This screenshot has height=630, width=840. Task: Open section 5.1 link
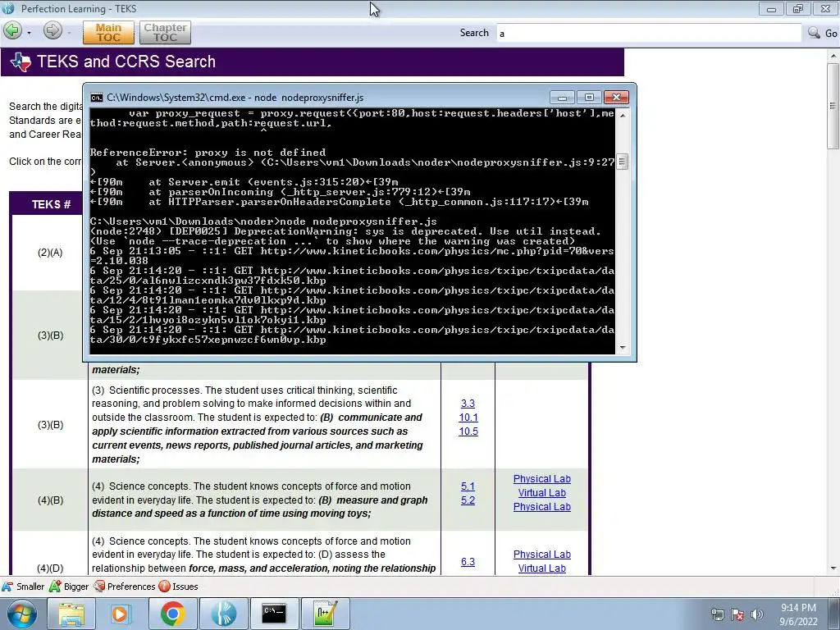coord(468,486)
